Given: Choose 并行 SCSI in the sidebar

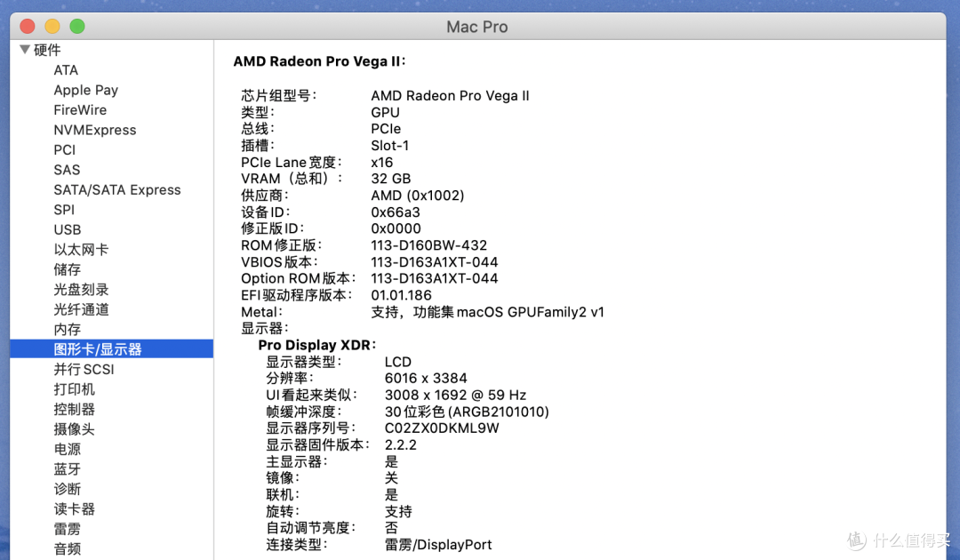Looking at the screenshot, I should 84,369.
